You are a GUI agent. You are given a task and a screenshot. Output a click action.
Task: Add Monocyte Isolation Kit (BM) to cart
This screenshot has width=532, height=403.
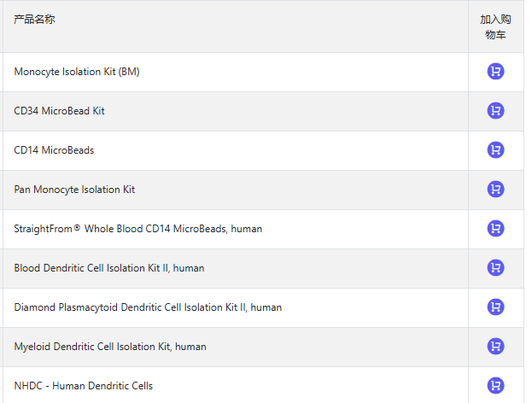click(x=495, y=72)
